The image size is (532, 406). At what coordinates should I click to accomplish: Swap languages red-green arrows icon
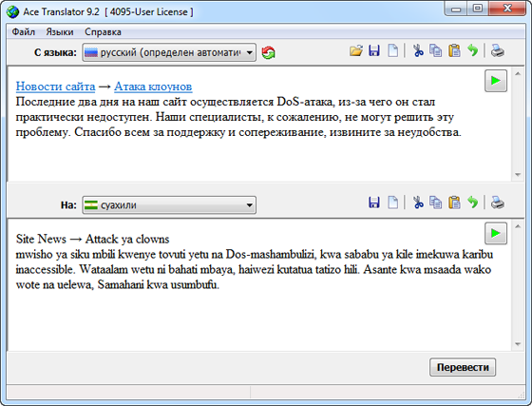pos(268,53)
